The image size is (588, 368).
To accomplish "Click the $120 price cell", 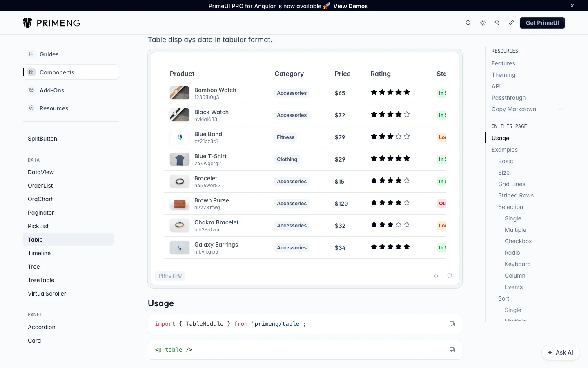I will pyautogui.click(x=341, y=204).
